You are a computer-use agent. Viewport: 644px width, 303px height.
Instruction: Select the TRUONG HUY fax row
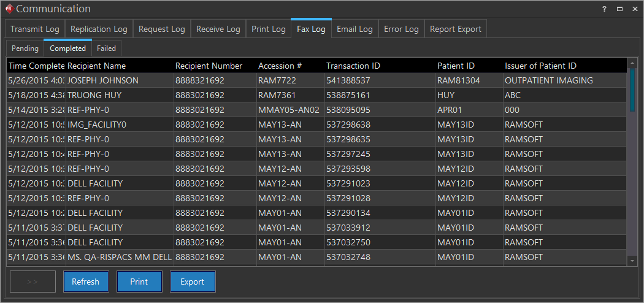pos(95,95)
